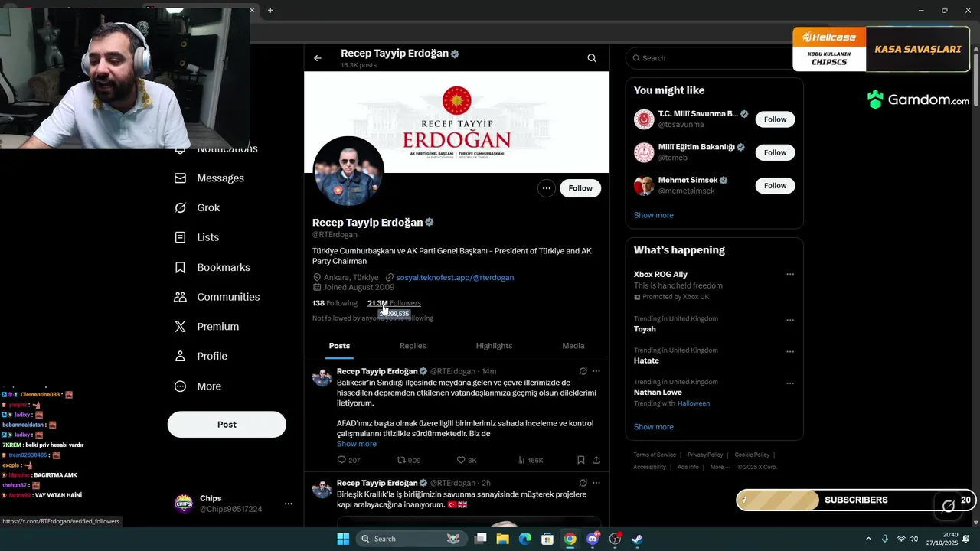Follow Mehmet Simsek

coord(775,185)
